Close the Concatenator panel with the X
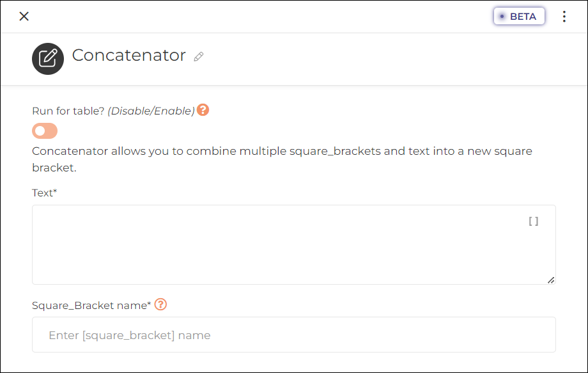The image size is (588, 373). point(24,16)
